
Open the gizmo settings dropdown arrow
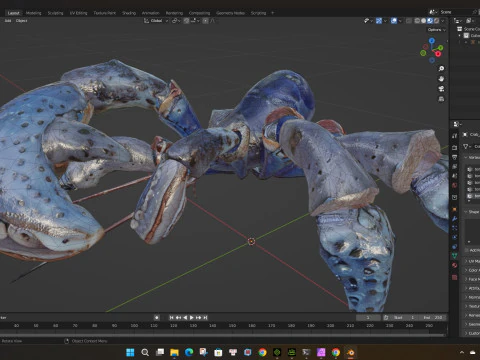pos(385,21)
